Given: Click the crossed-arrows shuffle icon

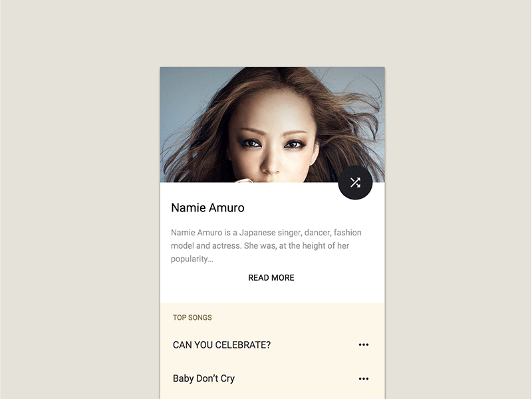Looking at the screenshot, I should pos(355,182).
